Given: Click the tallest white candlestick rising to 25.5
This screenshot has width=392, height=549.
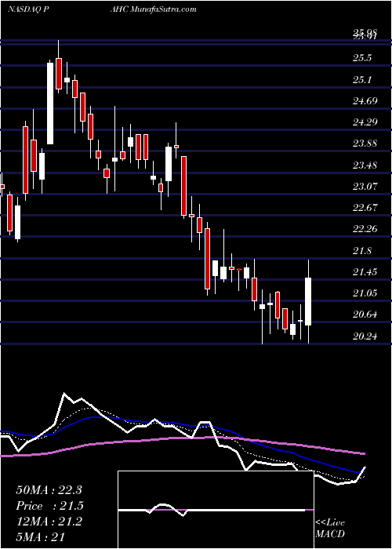Looking at the screenshot, I should (50, 104).
